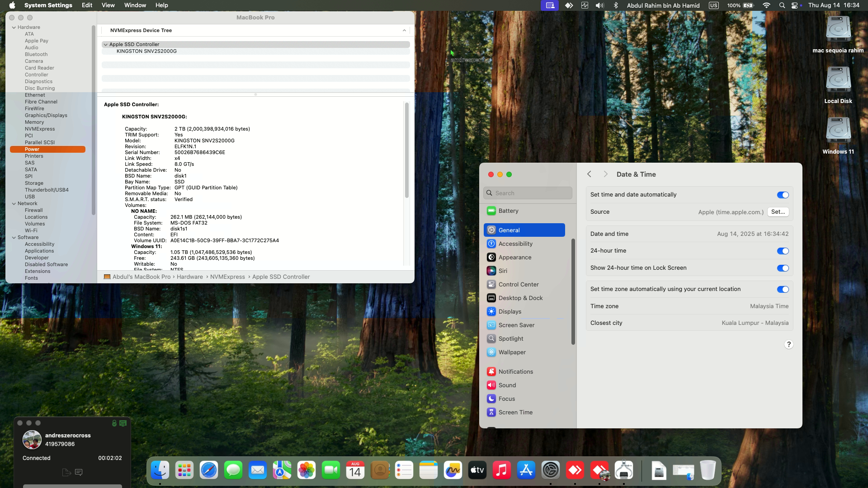
Task: Open Control Center in menu bar
Action: click(x=794, y=5)
